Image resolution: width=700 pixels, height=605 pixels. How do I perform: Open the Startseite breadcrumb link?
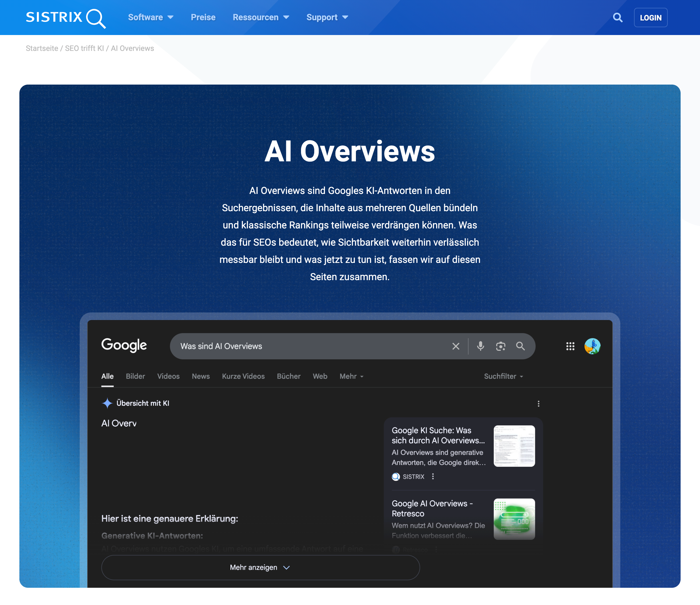(x=42, y=48)
